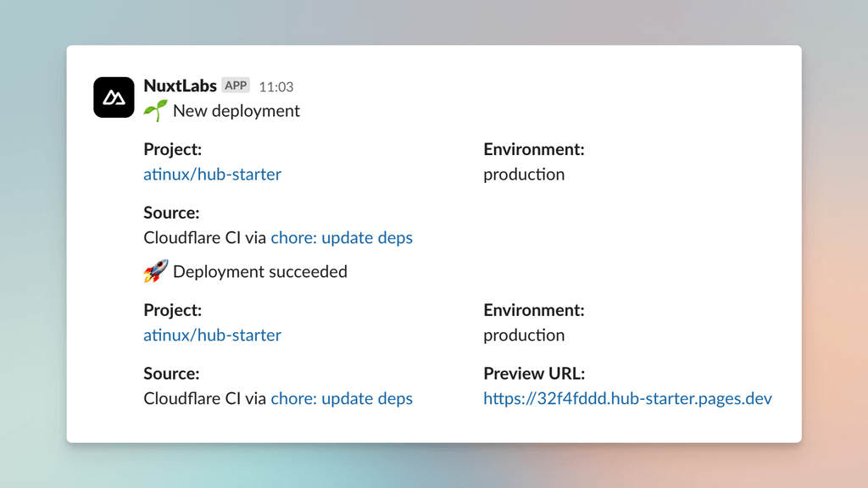Open the chore: update deps link in the success section
Viewport: 868px width, 488px height.
[342, 398]
